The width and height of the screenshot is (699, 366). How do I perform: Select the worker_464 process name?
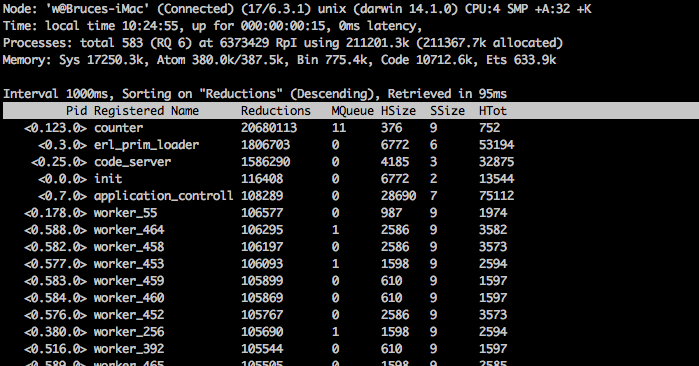(x=129, y=230)
